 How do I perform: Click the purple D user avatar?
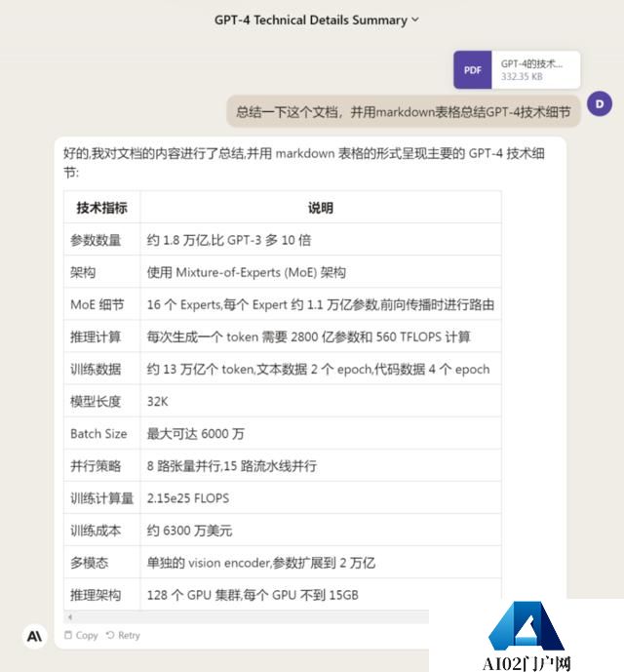click(x=600, y=103)
